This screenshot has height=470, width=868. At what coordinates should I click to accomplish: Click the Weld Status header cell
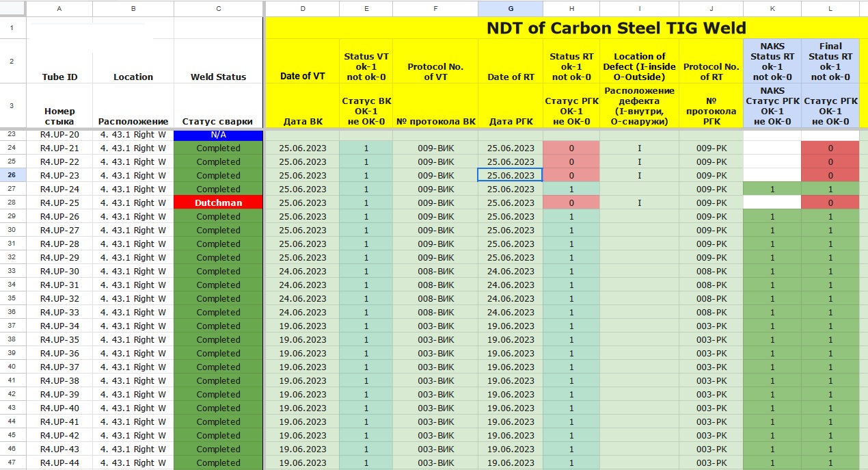(x=218, y=77)
